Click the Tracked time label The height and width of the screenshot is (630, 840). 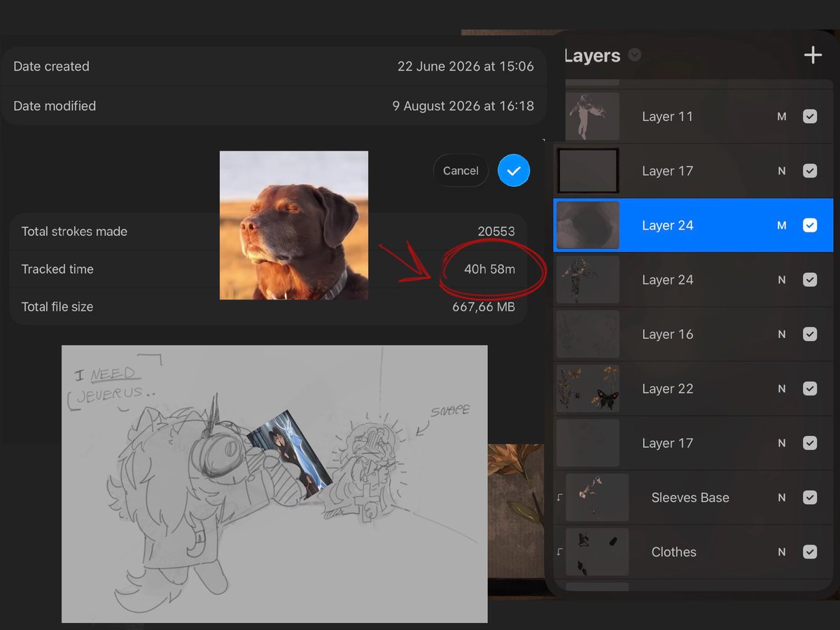pyautogui.click(x=57, y=269)
